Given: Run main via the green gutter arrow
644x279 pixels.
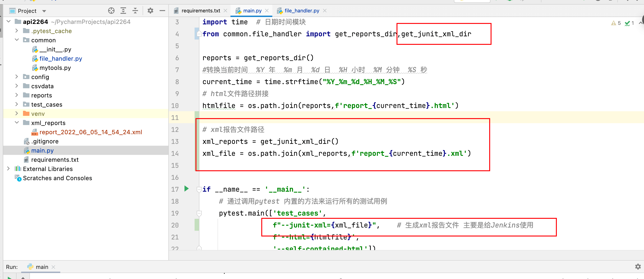Looking at the screenshot, I should point(187,189).
